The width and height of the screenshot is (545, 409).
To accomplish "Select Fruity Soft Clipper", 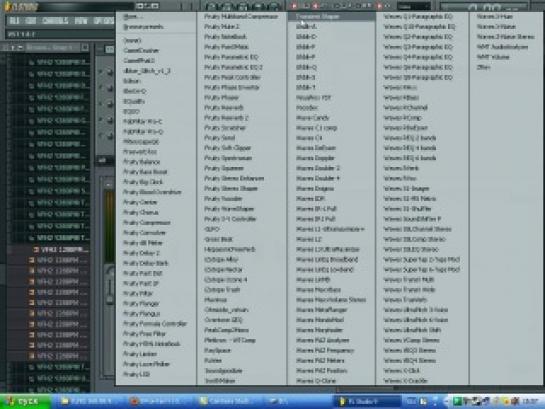I will (227, 148).
